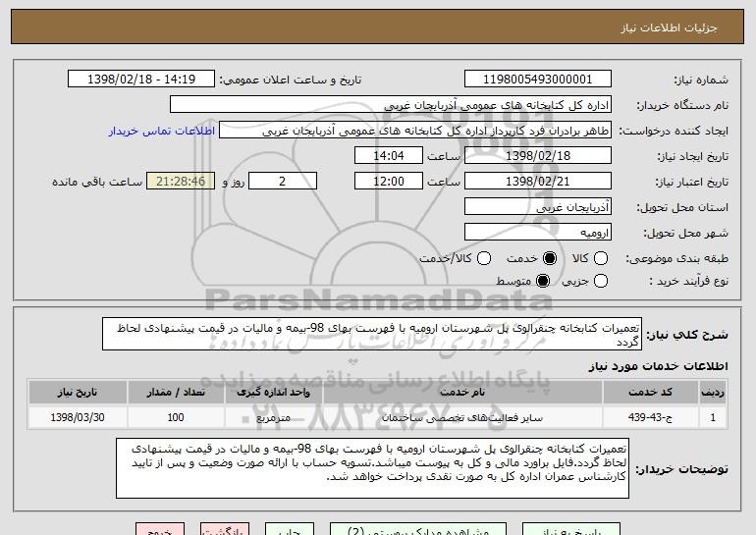Image resolution: width=756 pixels, height=535 pixels.
Task: Click the اطلاعات خدمات مورد نیاز heading
Action: point(658,366)
